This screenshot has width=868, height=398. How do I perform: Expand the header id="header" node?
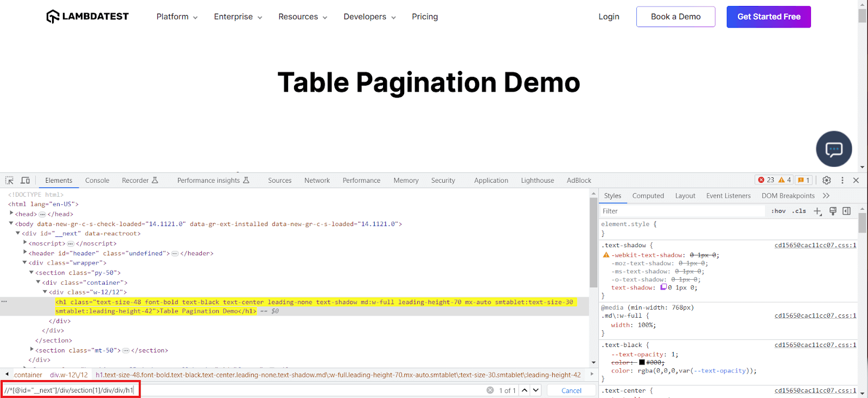click(x=25, y=253)
